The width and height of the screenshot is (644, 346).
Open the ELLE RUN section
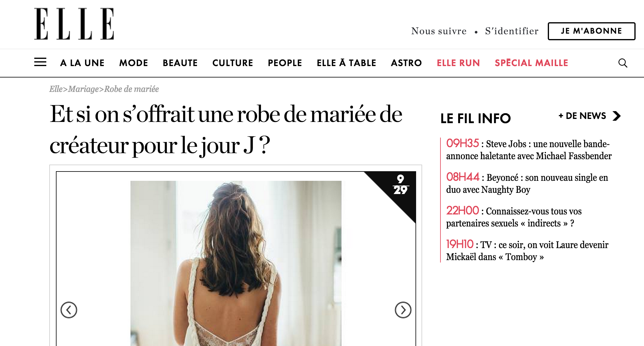tap(458, 63)
